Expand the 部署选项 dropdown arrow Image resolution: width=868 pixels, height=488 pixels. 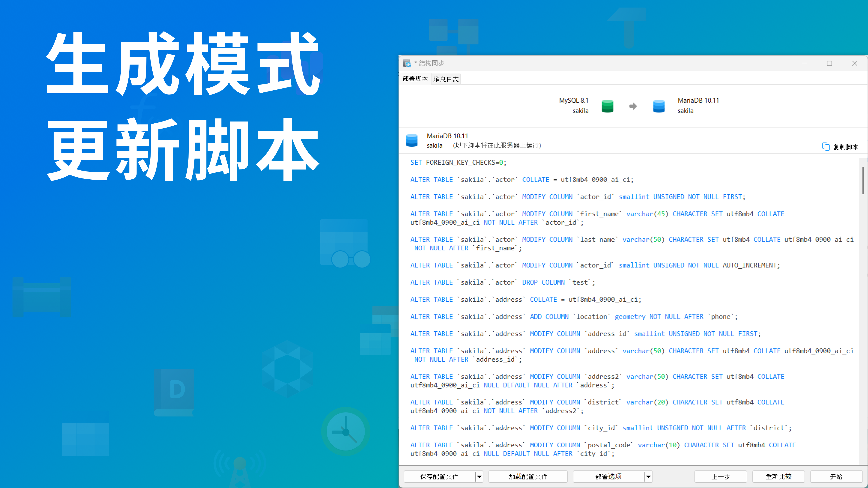[648, 476]
